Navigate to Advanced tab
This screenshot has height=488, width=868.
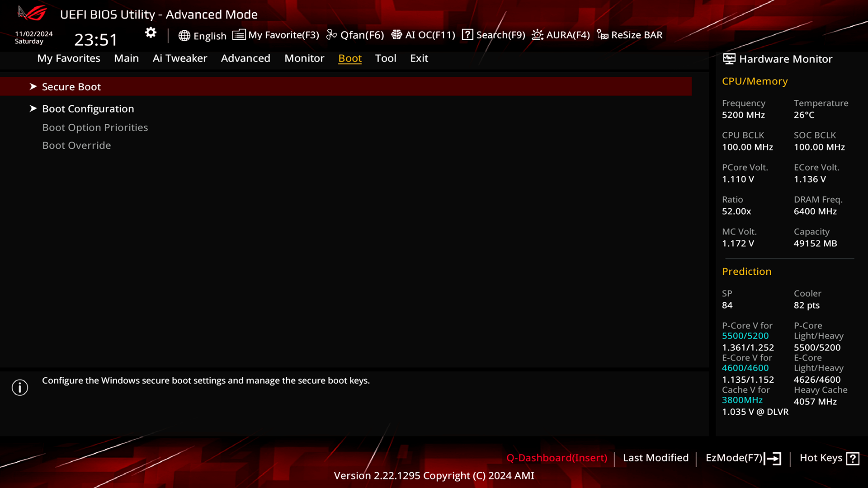click(245, 58)
